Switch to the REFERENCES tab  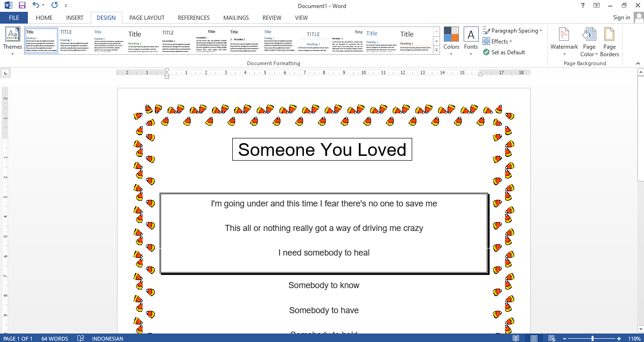194,18
